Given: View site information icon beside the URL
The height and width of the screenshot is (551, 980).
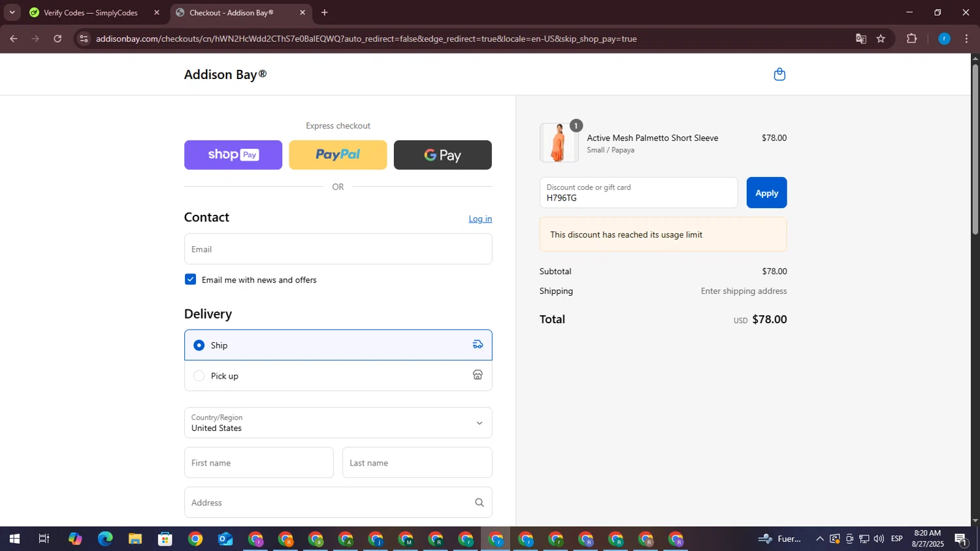Looking at the screenshot, I should point(83,39).
